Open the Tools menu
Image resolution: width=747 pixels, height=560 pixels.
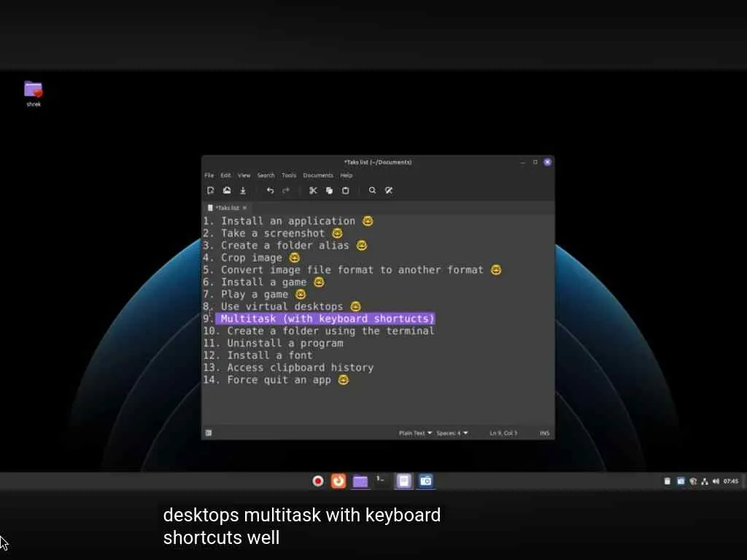pyautogui.click(x=289, y=175)
